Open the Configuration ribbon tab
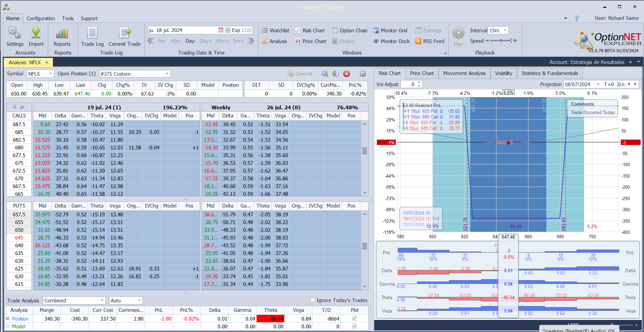Screen dimensions: 644x332 coord(41,19)
